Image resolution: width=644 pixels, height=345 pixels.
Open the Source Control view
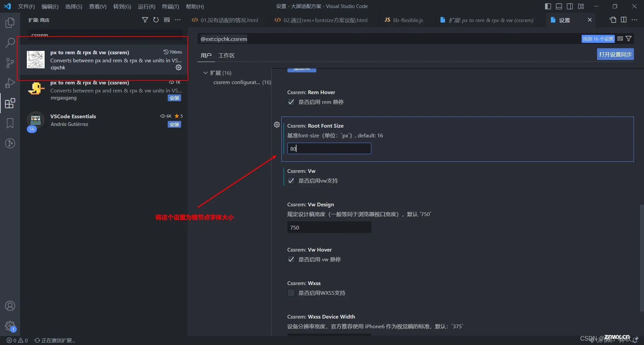10,63
